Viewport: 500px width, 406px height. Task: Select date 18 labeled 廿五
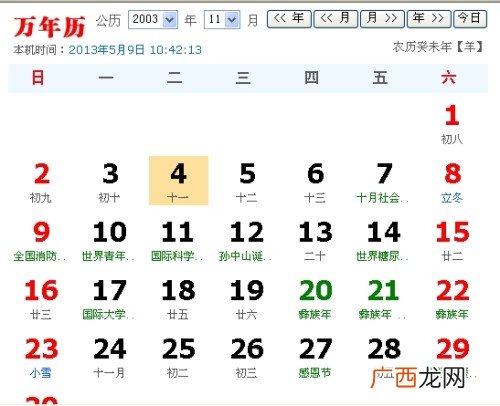[179, 299]
